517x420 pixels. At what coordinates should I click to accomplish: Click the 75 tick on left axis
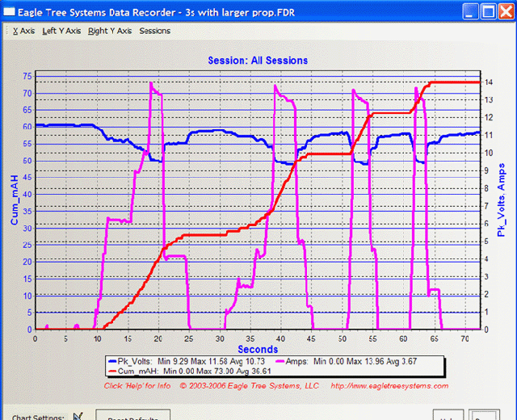27,76
